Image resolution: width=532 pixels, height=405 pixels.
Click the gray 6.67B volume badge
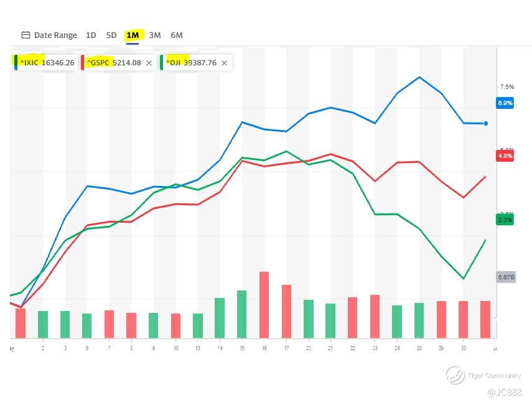(x=505, y=277)
